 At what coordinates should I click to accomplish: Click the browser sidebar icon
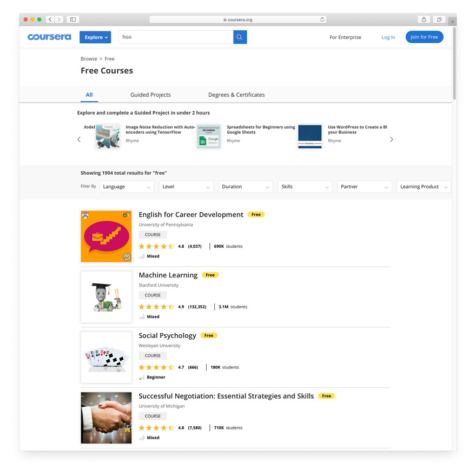click(72, 19)
